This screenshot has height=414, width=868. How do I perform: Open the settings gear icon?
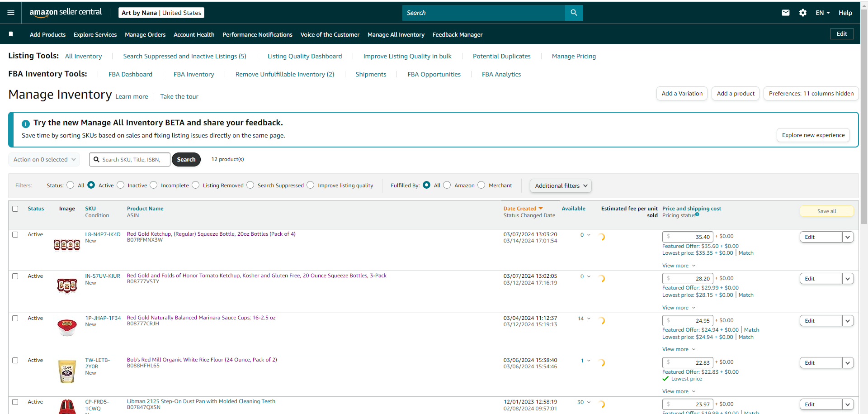coord(803,13)
